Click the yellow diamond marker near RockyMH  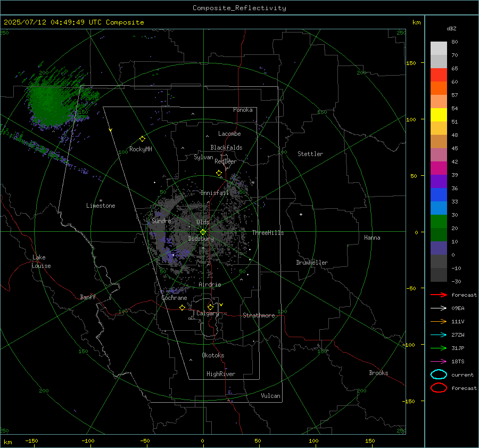pyautogui.click(x=142, y=139)
